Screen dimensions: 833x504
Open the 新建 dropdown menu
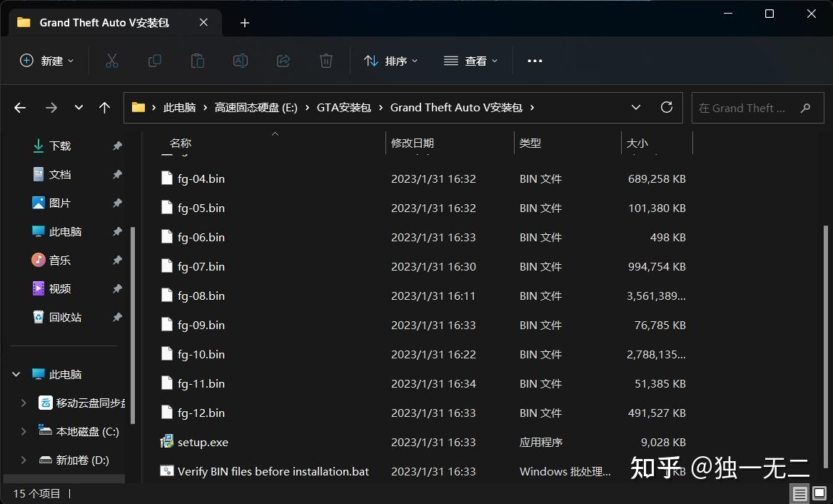(46, 61)
